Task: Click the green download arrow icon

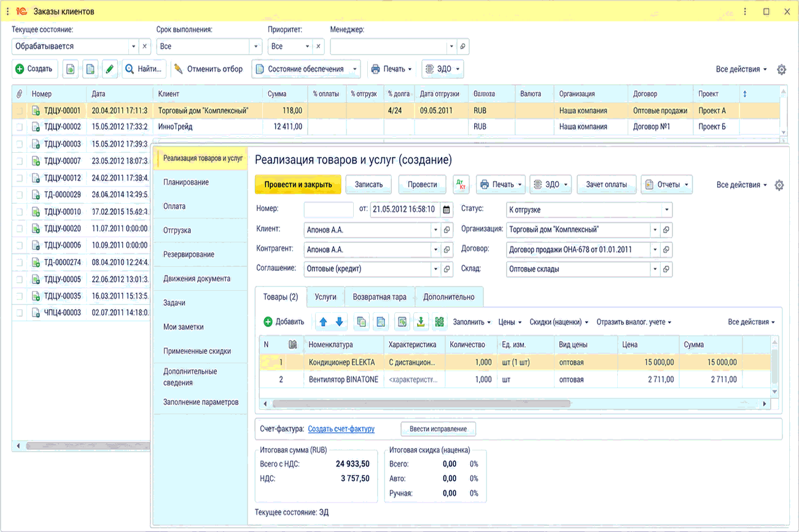Action: pos(421,322)
